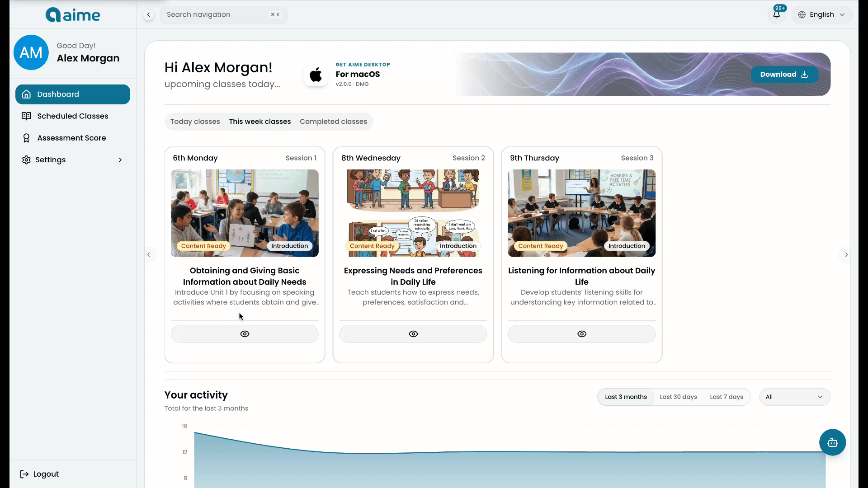The image size is (868, 488).
Task: Click the Alex Morgan name in sidebar
Action: point(88,58)
